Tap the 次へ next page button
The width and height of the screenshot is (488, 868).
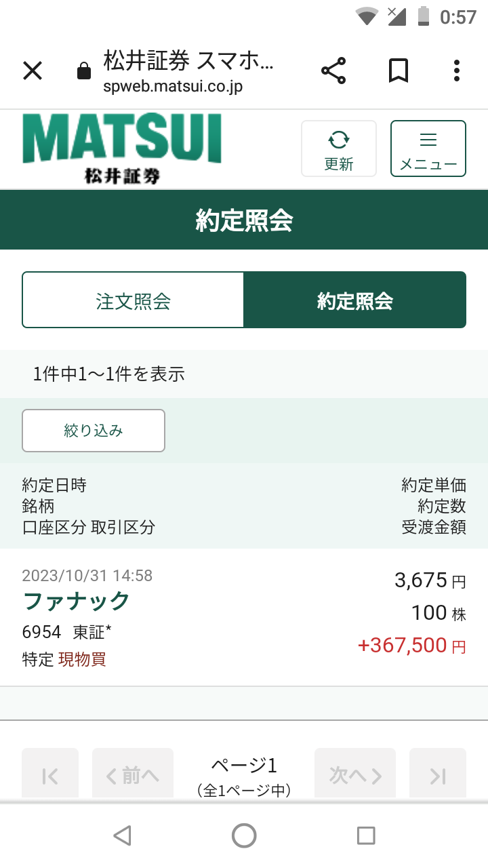coord(355,775)
